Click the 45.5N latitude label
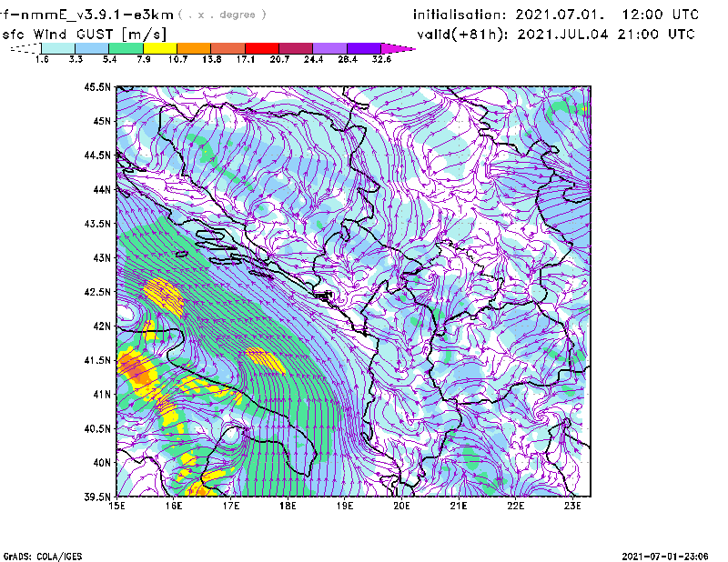This screenshot has height=562, width=728. click(97, 86)
